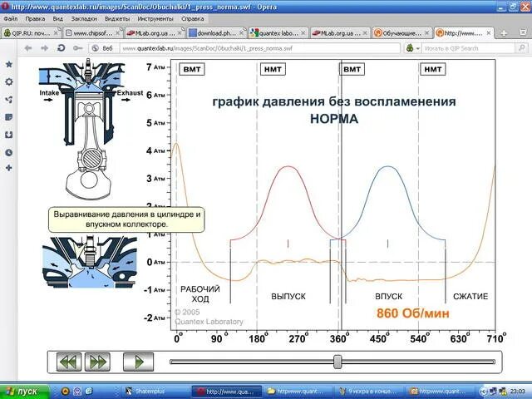Open the Виджеты menu
532x399 pixels.
pos(117,18)
